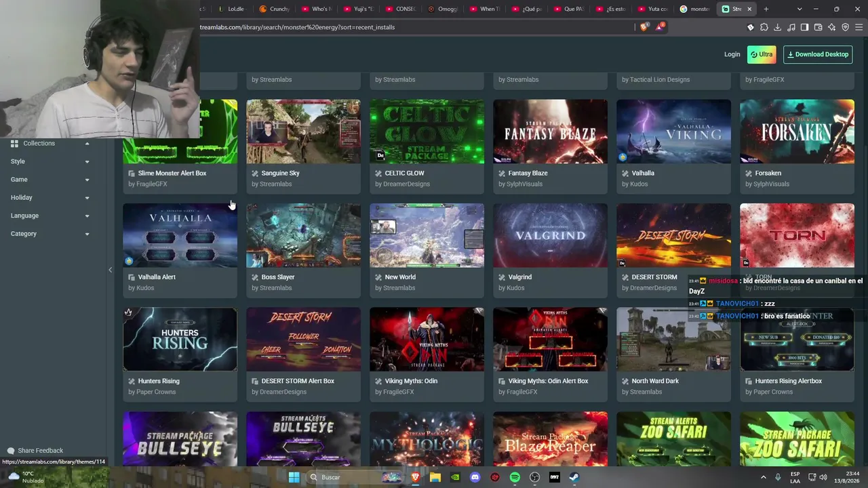This screenshot has width=868, height=488.
Task: Click the "North Ward Dark" theme title
Action: click(655, 381)
